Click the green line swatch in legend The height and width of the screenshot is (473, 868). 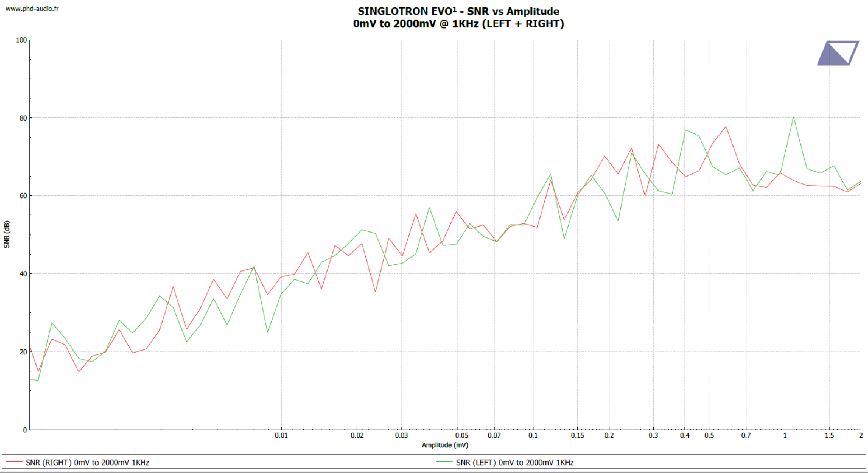[444, 462]
